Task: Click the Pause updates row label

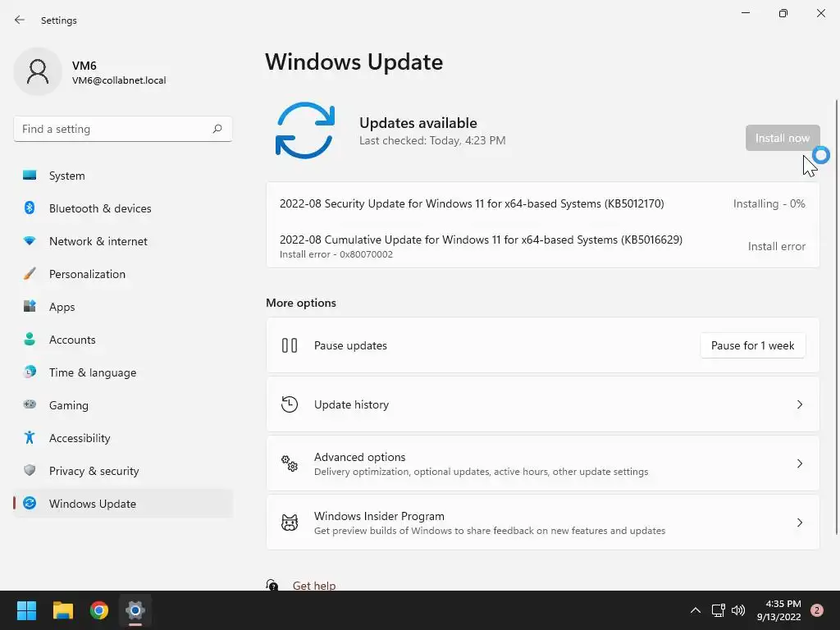Action: tap(350, 345)
